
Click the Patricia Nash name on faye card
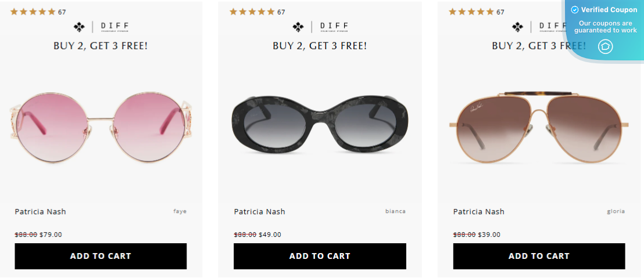(x=40, y=212)
